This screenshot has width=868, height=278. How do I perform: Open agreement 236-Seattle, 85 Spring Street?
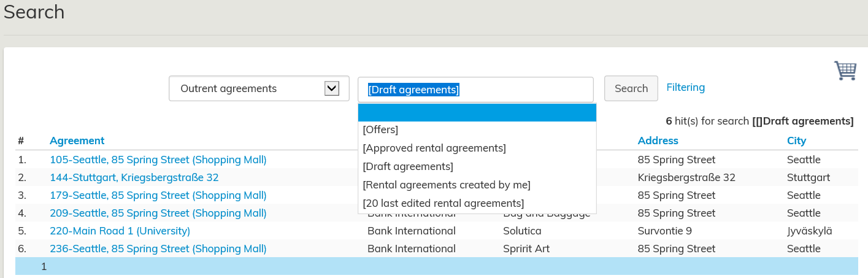click(x=158, y=249)
